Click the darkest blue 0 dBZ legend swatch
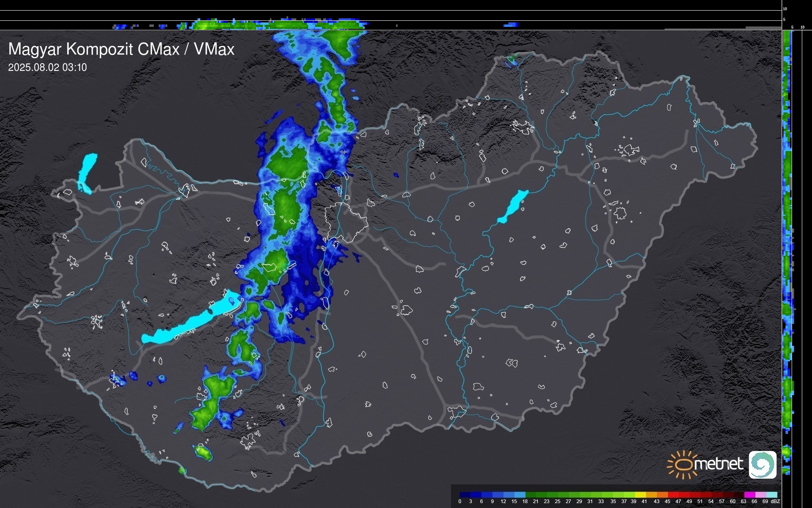Screen dimensions: 812x508 point(465,495)
